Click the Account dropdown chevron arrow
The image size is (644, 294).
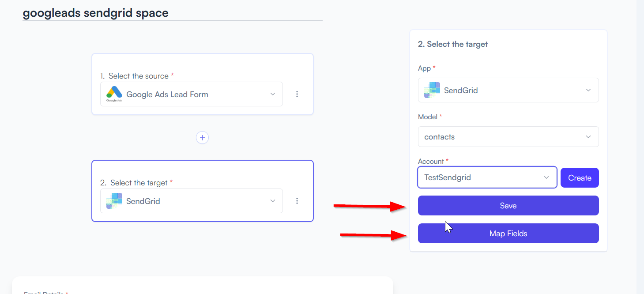[x=546, y=177]
